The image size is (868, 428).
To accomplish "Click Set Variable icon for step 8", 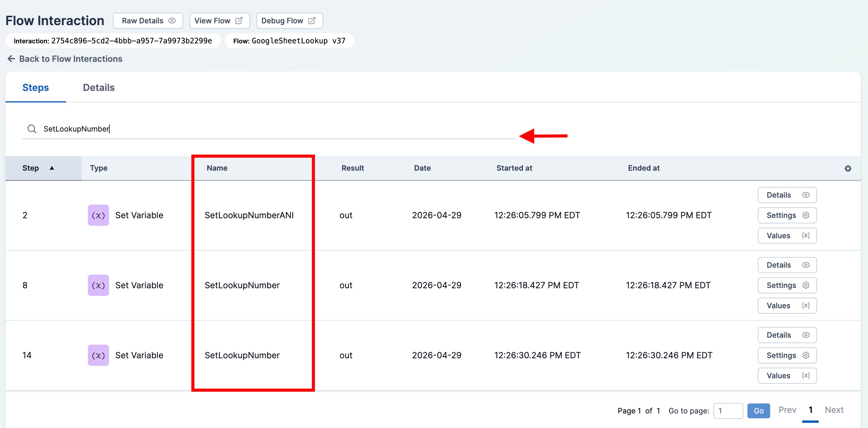I will pos(98,285).
